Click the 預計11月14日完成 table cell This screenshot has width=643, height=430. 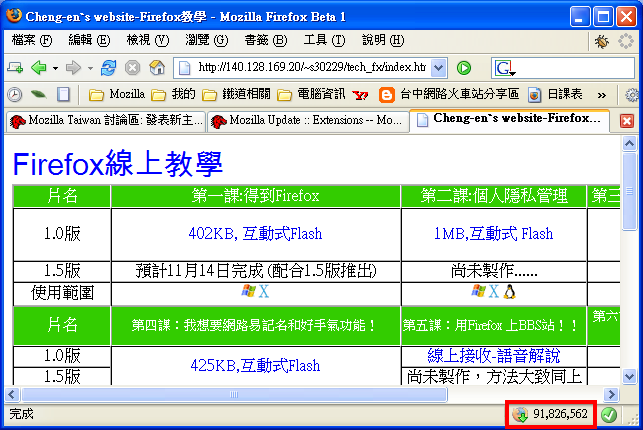pos(256,271)
